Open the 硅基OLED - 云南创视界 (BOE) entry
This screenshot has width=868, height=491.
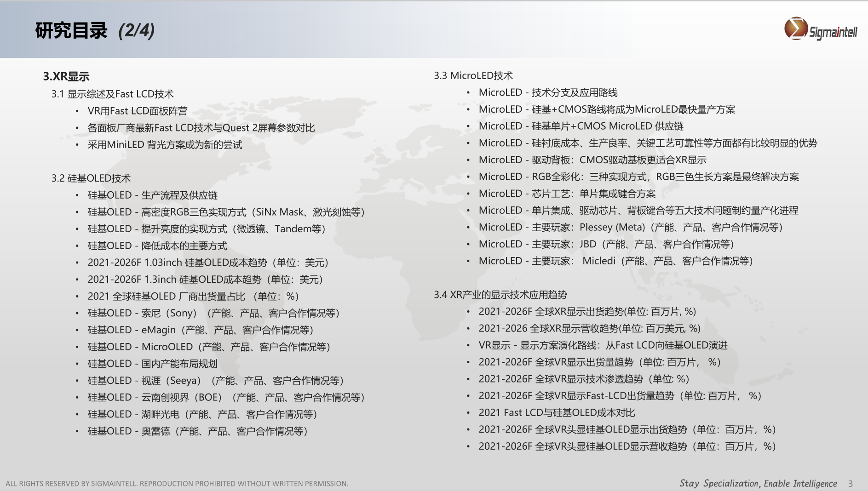[226, 397]
